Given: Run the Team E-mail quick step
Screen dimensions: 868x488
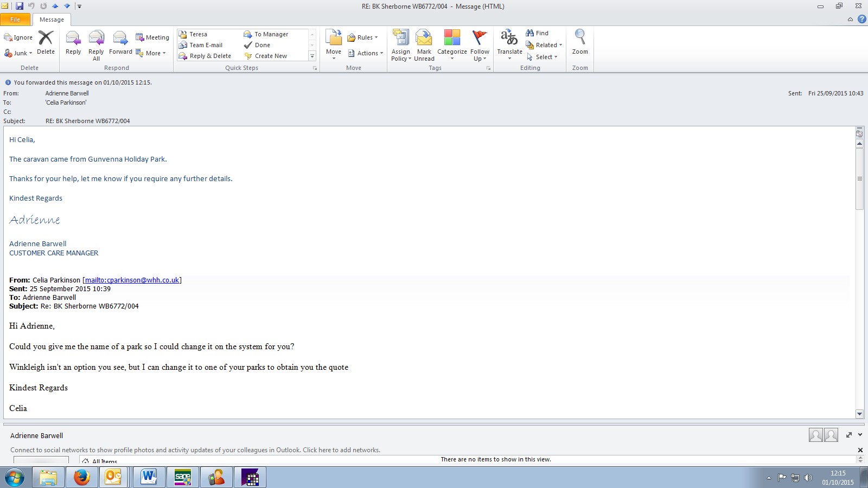Looking at the screenshot, I should (x=201, y=45).
